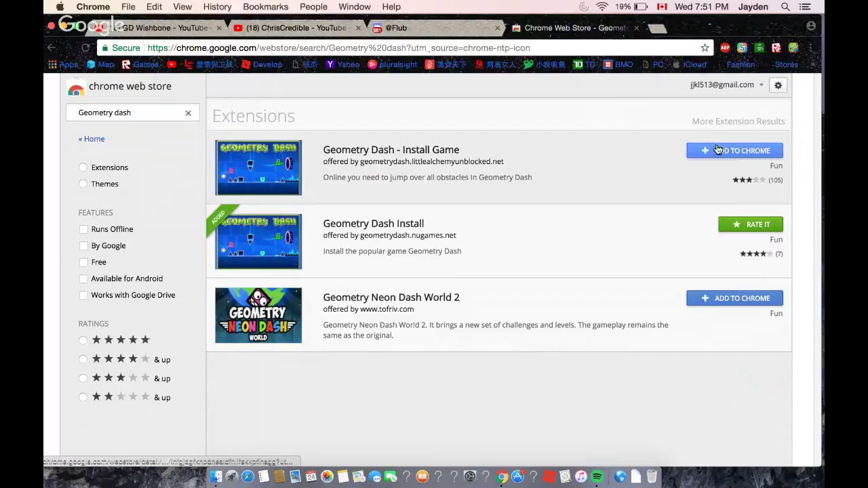Open the Adblock Plus extension icon
The width and height of the screenshot is (868, 488).
(x=725, y=48)
